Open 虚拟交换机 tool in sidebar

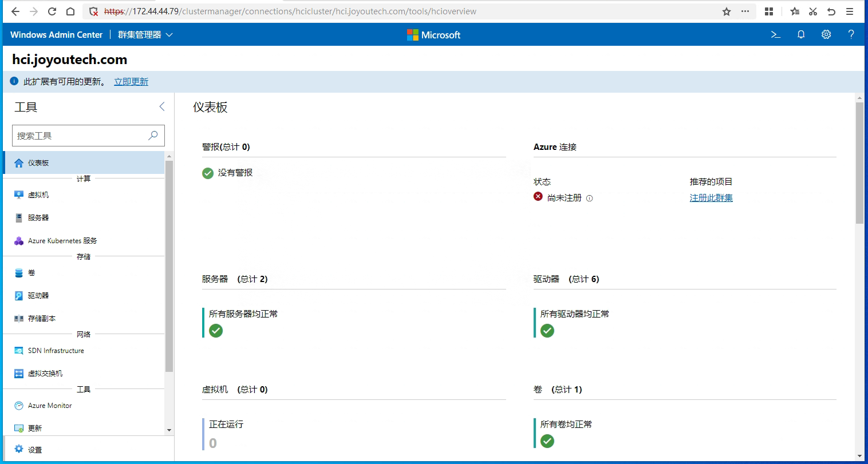pyautogui.click(x=84, y=374)
